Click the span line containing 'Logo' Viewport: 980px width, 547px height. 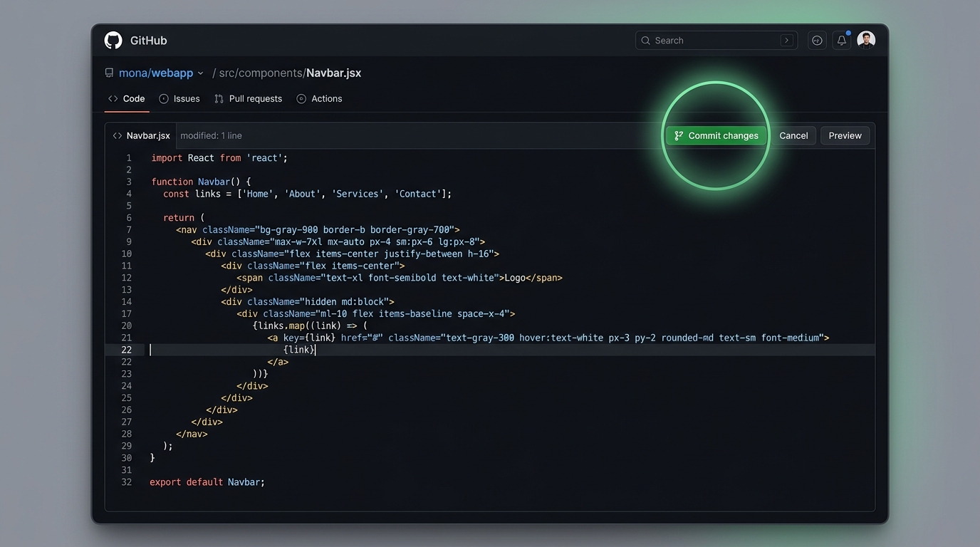click(400, 278)
